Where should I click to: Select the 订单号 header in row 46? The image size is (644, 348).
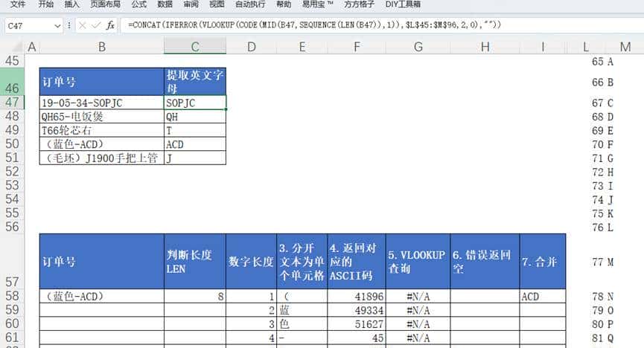tap(101, 82)
